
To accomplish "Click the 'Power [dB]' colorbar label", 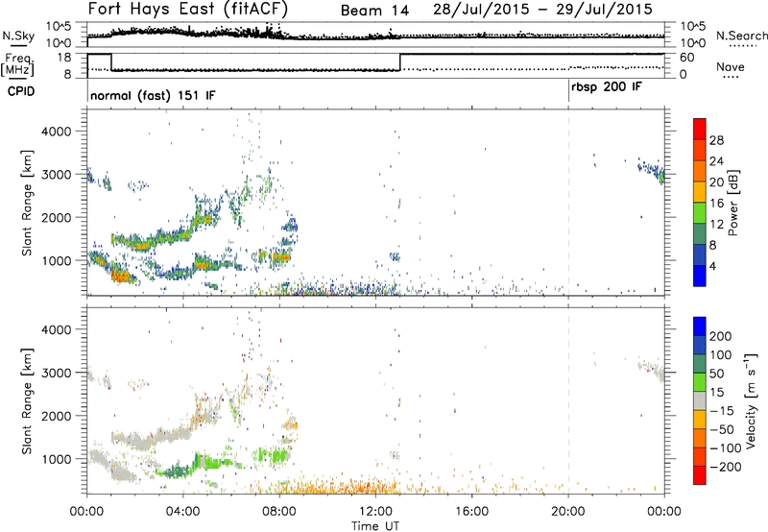I will 733,203.
